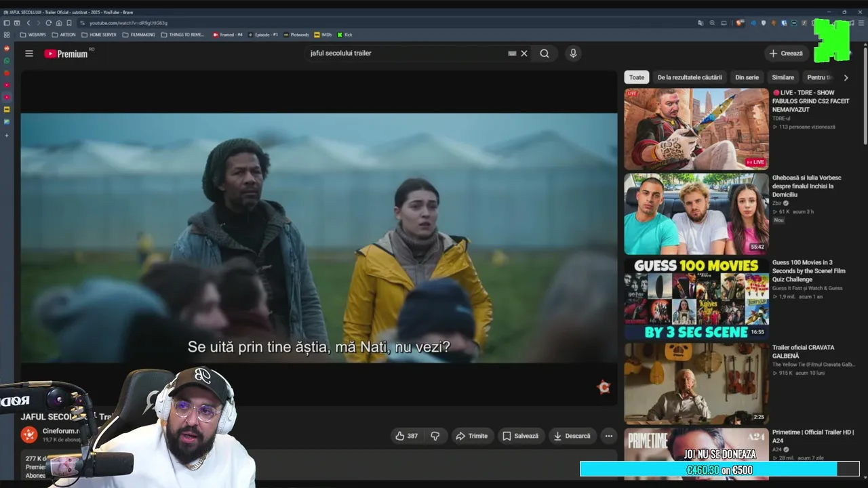This screenshot has height=488, width=868.
Task: Open 'Primetime | Official Trailer HD | A24' title
Action: pos(813,436)
